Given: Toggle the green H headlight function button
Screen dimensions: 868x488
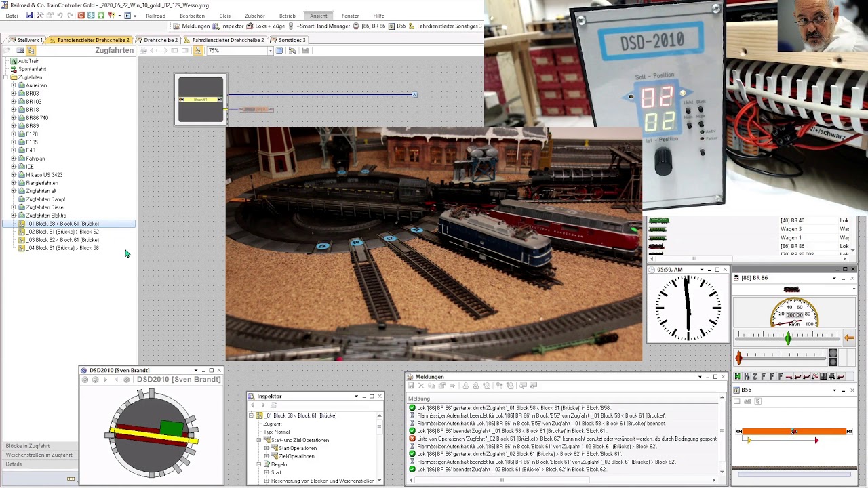Looking at the screenshot, I should (x=738, y=376).
